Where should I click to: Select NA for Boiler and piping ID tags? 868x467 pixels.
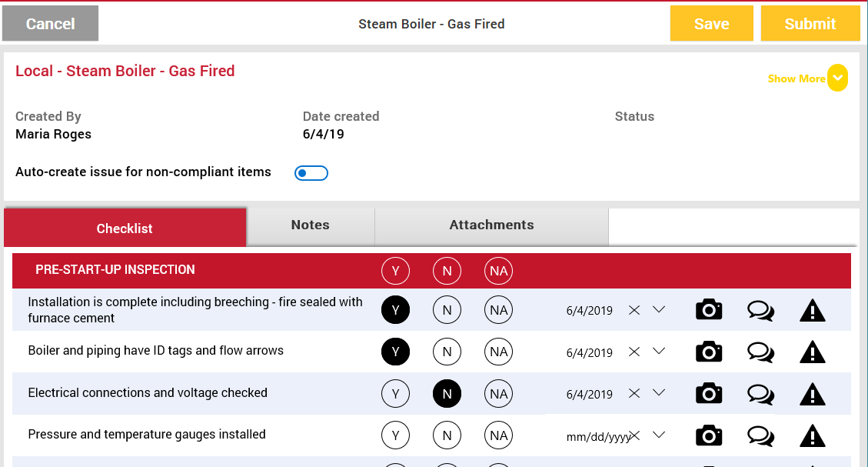point(498,352)
